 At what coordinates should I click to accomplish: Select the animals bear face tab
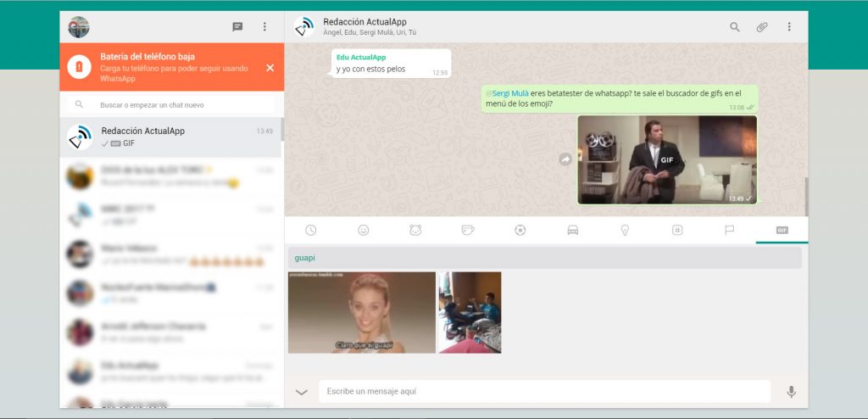pyautogui.click(x=415, y=230)
